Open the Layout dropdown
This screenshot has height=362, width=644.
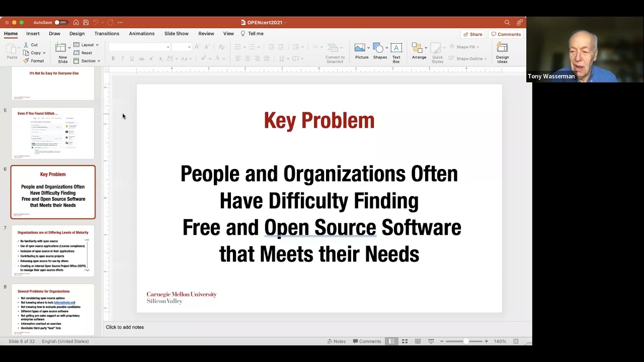click(86, 45)
